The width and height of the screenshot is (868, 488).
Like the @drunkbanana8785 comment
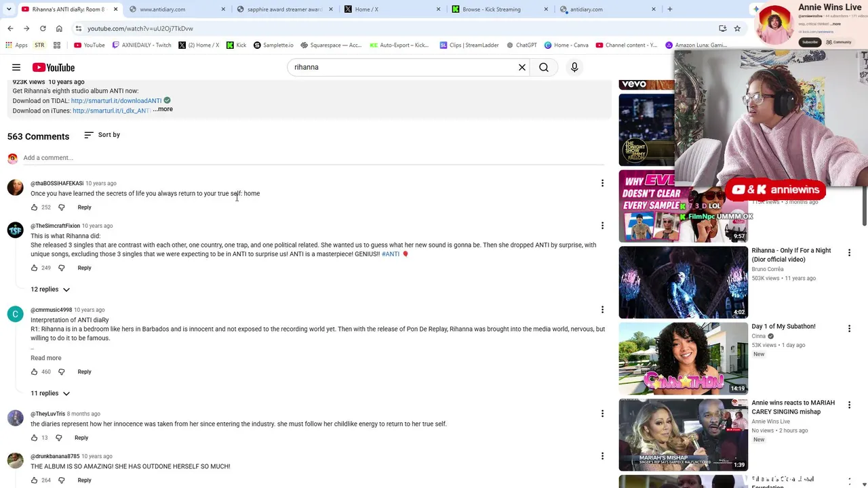(x=34, y=481)
